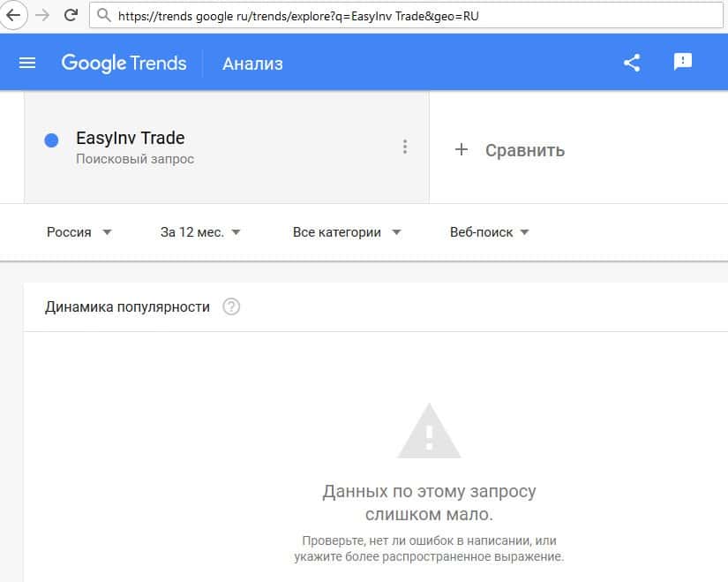Click the Google Trends logo
The image size is (728, 582).
coord(124,63)
